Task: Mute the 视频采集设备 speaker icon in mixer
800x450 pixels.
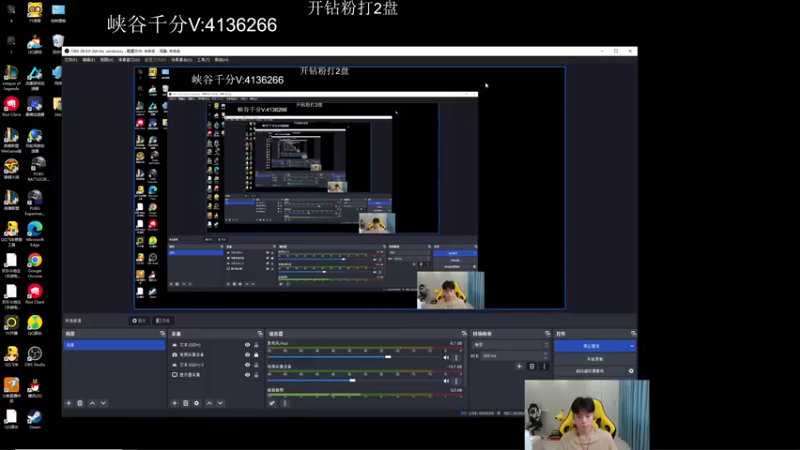Action: pos(446,381)
